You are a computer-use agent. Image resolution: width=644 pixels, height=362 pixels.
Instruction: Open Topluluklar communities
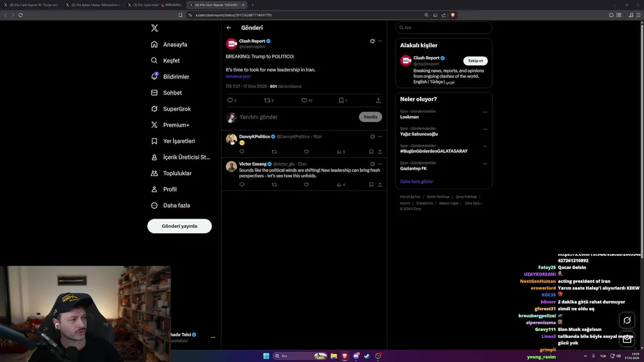[x=171, y=173]
